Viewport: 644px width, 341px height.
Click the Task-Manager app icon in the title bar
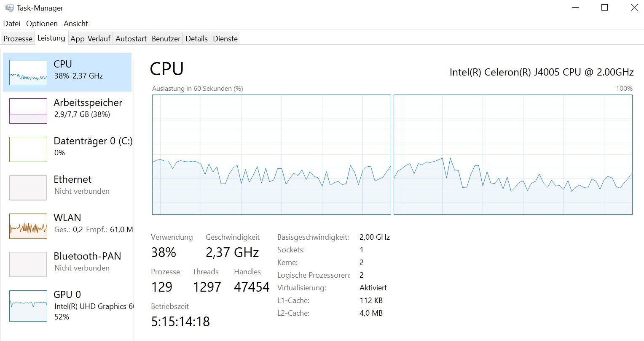(x=9, y=8)
